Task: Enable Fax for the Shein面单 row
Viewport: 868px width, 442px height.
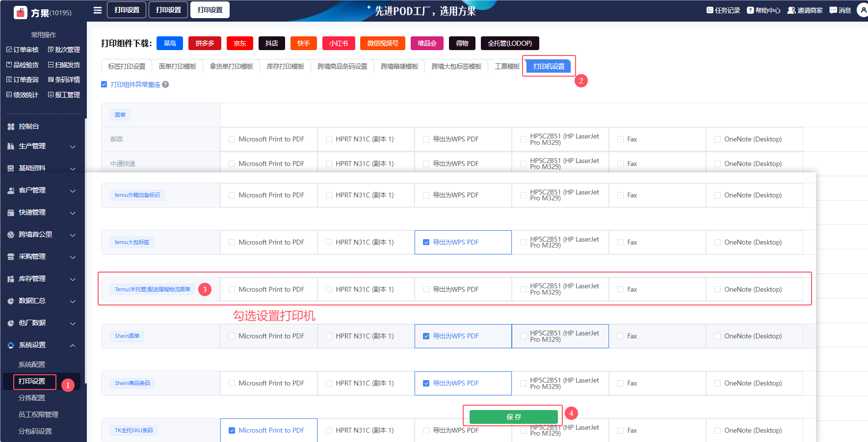Action: (620, 336)
